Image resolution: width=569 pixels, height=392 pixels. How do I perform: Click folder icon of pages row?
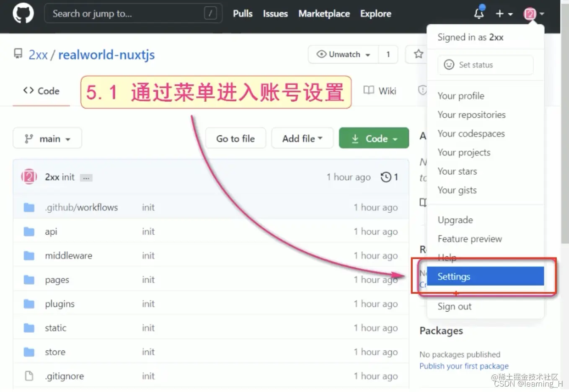pos(29,280)
